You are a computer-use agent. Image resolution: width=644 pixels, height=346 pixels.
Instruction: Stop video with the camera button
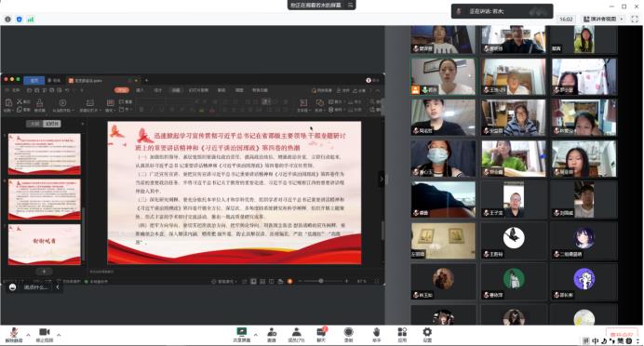tap(45, 335)
